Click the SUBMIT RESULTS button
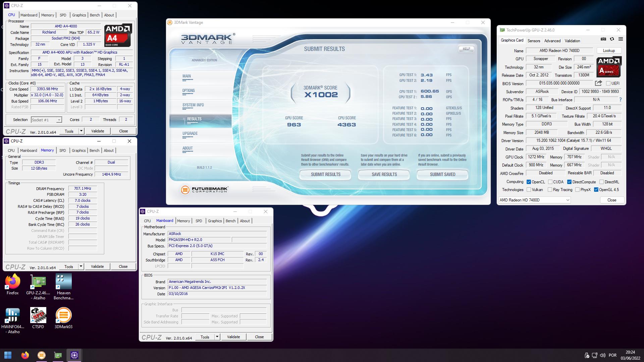The width and height of the screenshot is (644, 362). [325, 174]
